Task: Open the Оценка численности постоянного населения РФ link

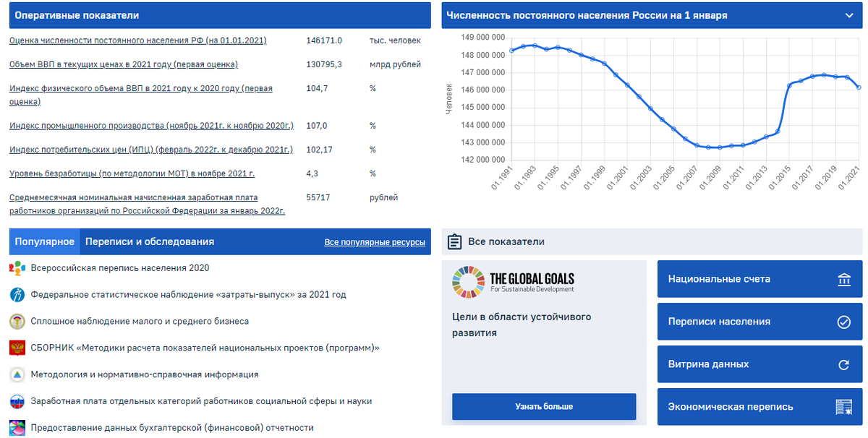Action: [x=137, y=40]
